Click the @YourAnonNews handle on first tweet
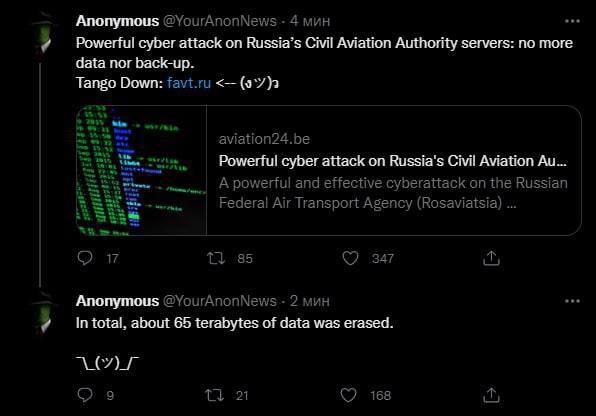This screenshot has width=596, height=416. (220, 21)
